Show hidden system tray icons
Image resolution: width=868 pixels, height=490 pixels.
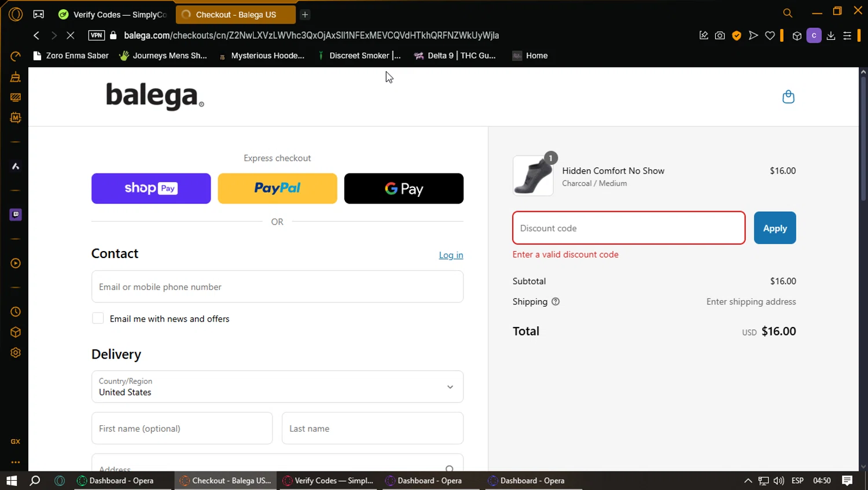tap(748, 481)
